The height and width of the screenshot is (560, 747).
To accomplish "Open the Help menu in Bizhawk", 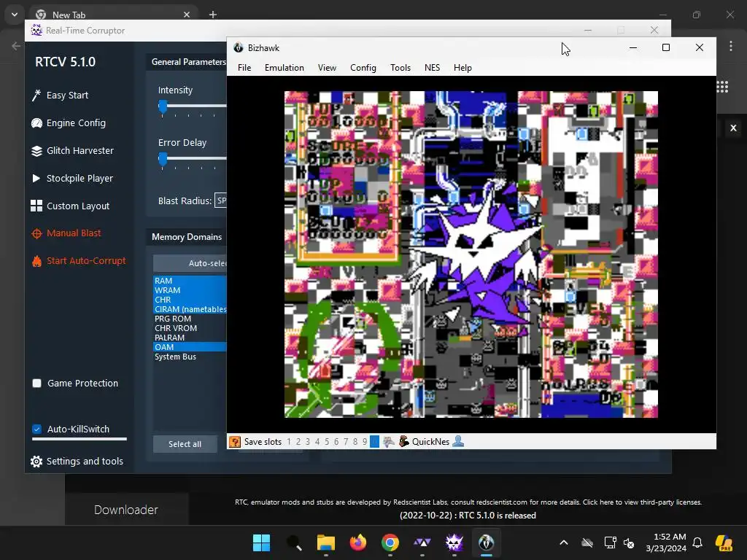I will point(462,68).
